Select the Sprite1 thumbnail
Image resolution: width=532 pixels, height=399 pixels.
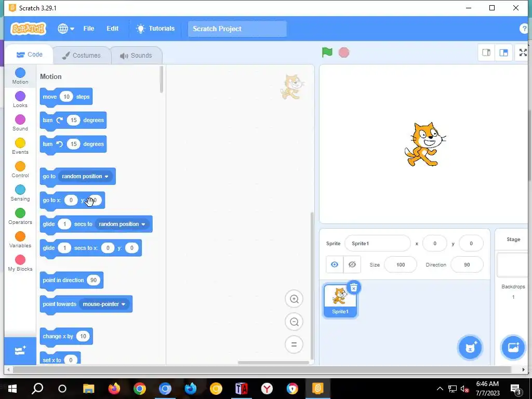pos(340,301)
